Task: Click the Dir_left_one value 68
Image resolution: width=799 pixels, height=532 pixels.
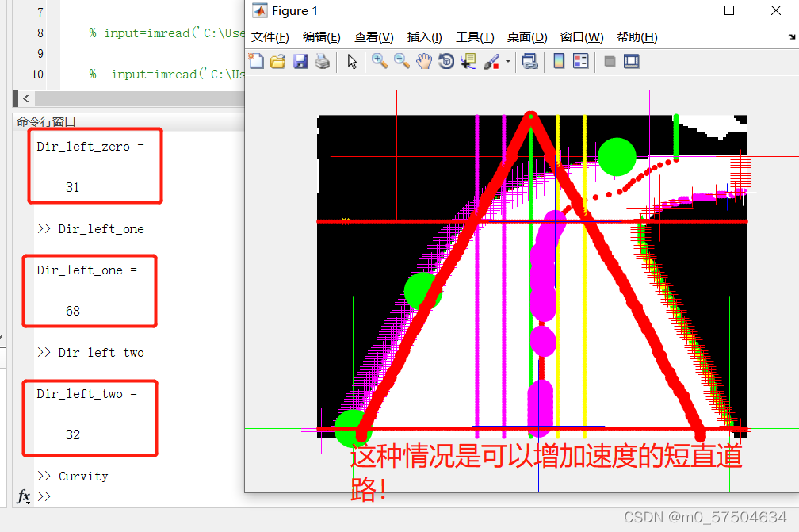Action: (x=72, y=312)
